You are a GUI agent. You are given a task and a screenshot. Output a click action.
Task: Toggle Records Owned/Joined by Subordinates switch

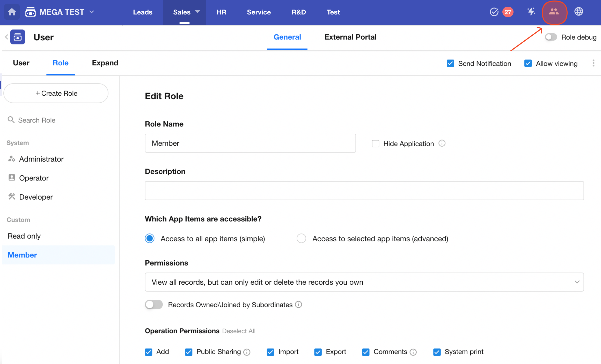tap(154, 305)
